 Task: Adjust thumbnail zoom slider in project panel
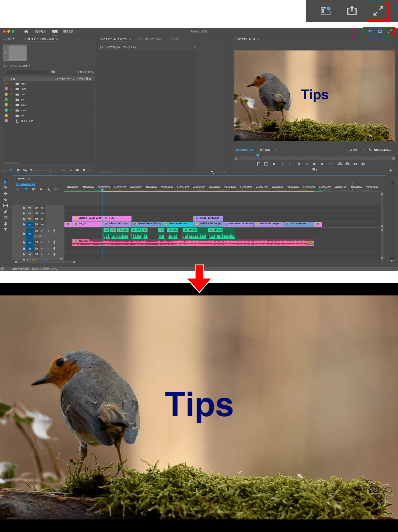(x=37, y=170)
